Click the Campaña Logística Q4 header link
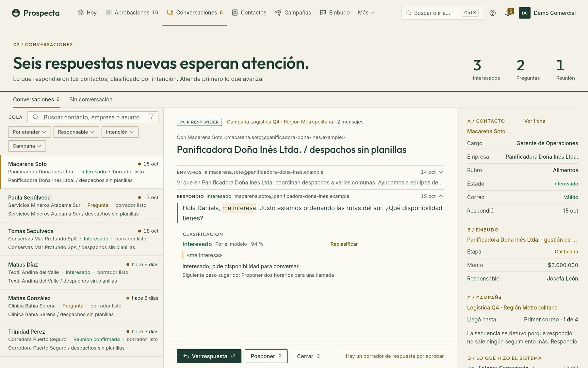The width and height of the screenshot is (588, 368). coord(280,122)
